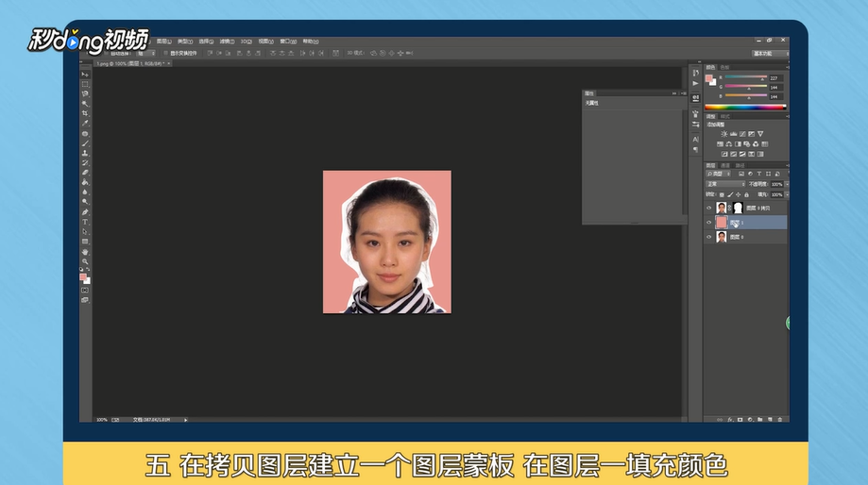
Task: Open Auto-Select group/layer dropdown
Action: (x=145, y=53)
